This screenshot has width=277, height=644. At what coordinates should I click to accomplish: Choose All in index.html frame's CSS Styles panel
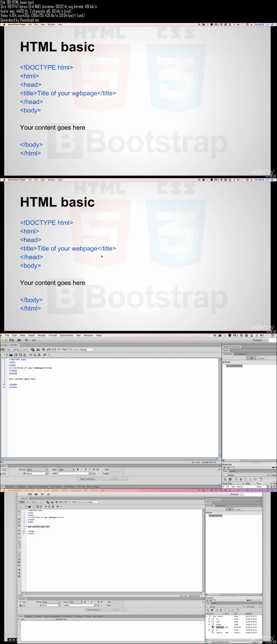coord(230,509)
